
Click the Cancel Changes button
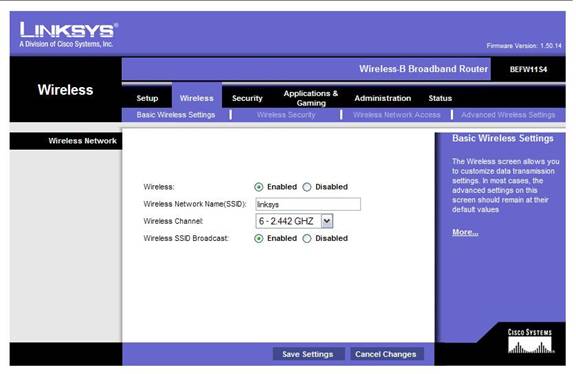[386, 354]
